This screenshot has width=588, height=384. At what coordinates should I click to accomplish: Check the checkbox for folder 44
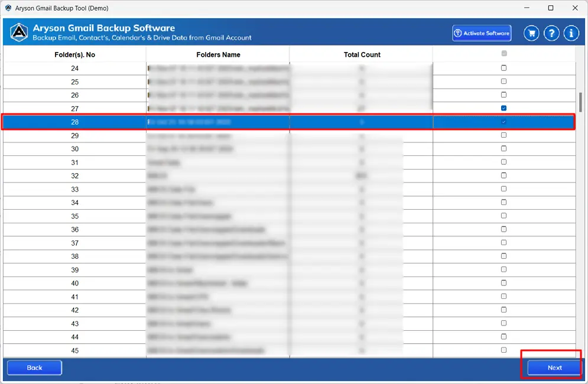tap(503, 336)
